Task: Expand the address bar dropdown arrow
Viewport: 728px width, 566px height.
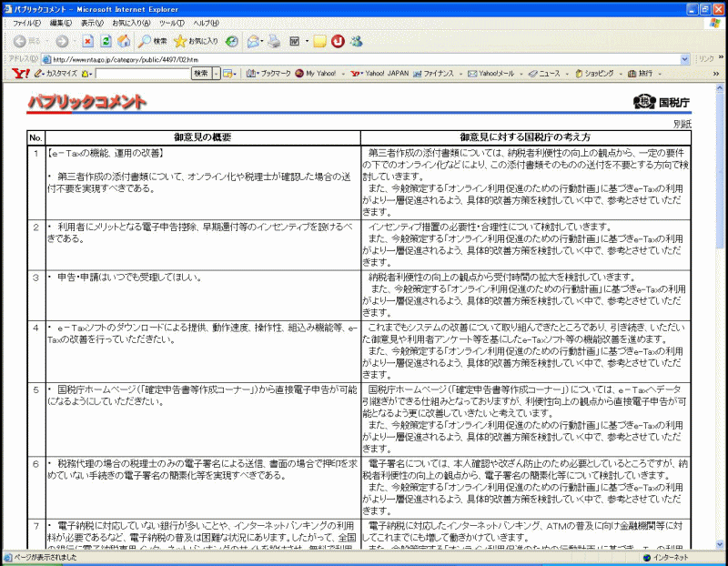Action: click(x=685, y=59)
